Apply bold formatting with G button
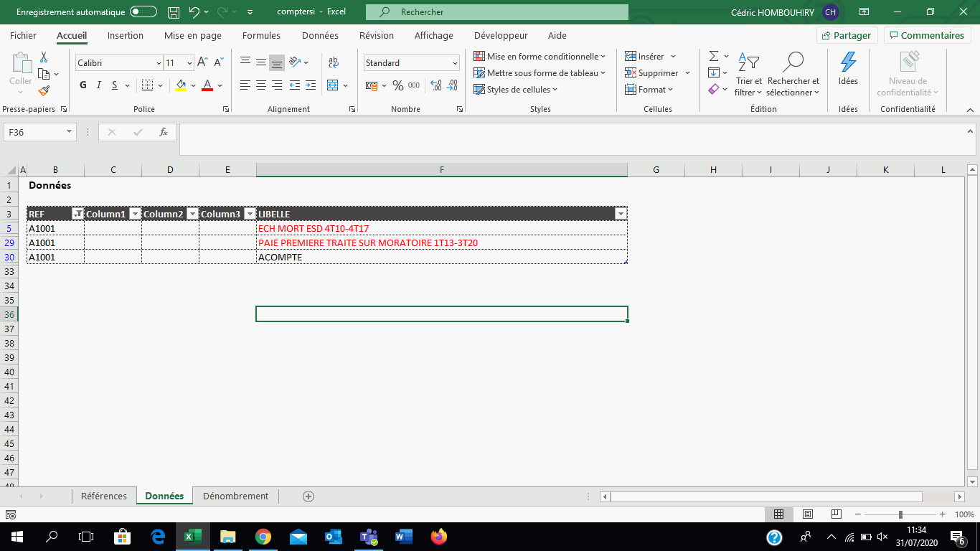The height and width of the screenshot is (551, 980). (x=83, y=85)
